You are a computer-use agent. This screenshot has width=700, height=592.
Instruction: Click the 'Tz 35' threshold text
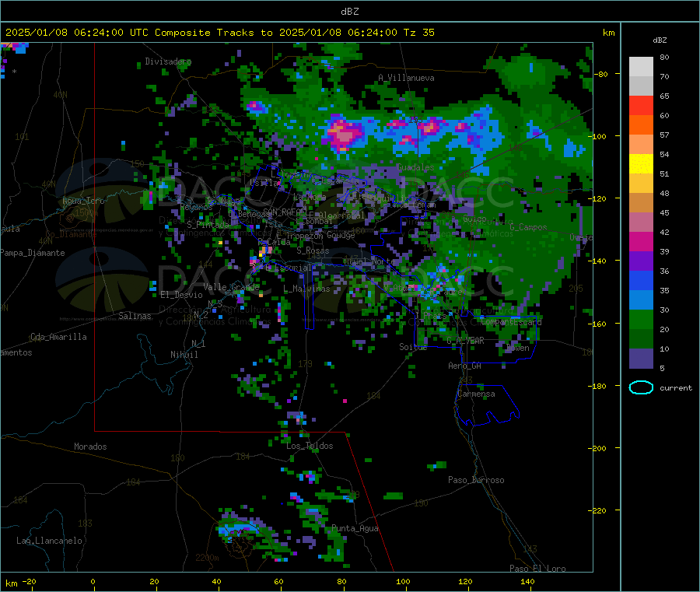418,33
